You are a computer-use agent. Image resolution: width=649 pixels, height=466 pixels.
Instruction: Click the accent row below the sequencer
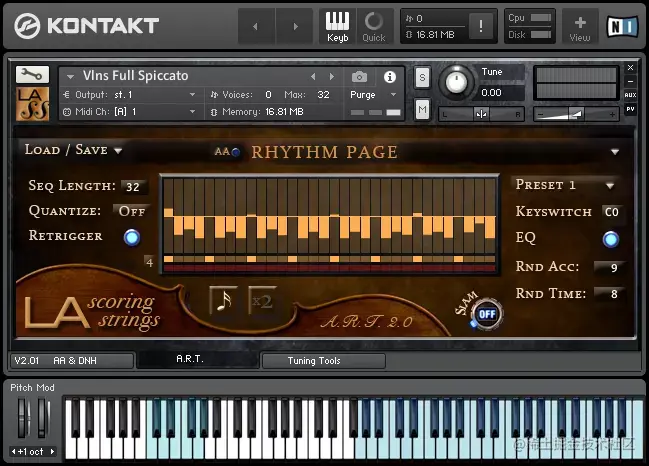tap(329, 259)
